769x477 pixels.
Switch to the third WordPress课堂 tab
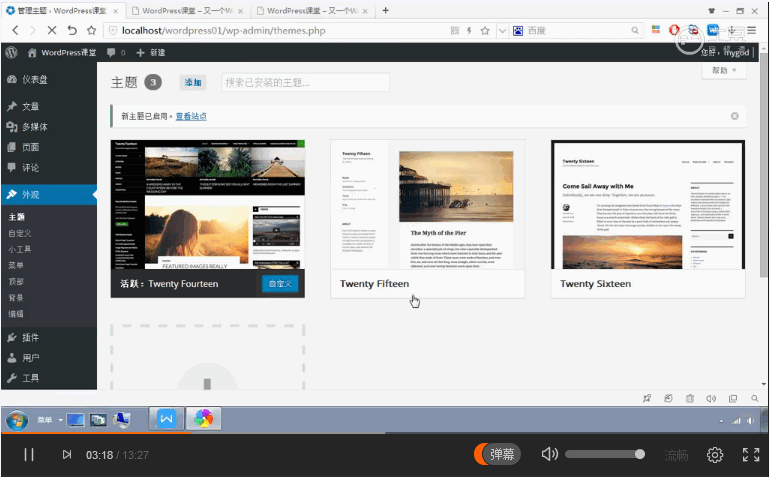click(x=311, y=10)
